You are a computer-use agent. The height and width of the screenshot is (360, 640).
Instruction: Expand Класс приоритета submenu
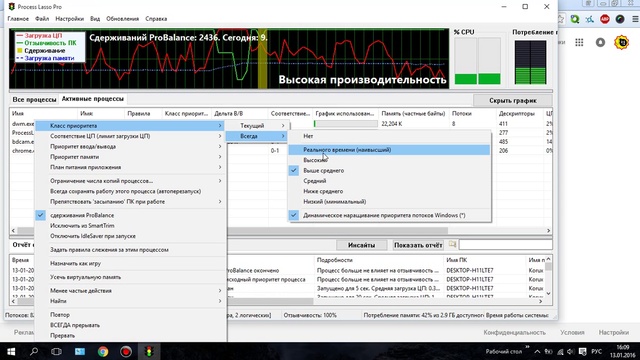131,126
